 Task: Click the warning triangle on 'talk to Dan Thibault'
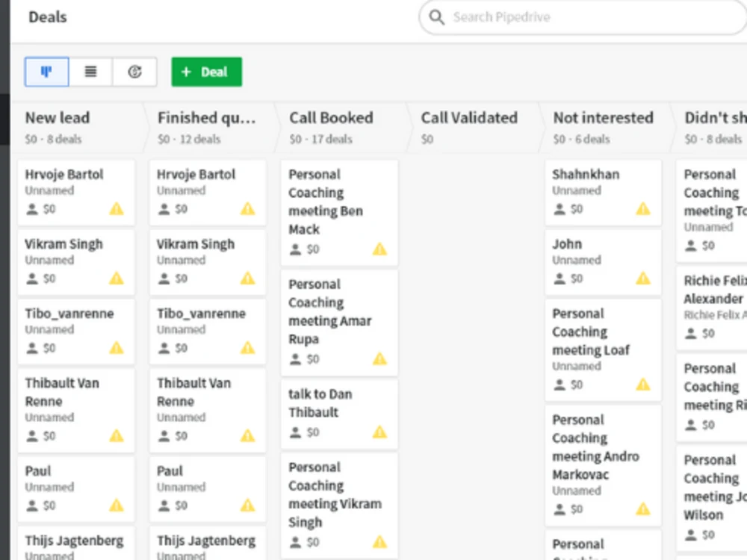pyautogui.click(x=379, y=432)
